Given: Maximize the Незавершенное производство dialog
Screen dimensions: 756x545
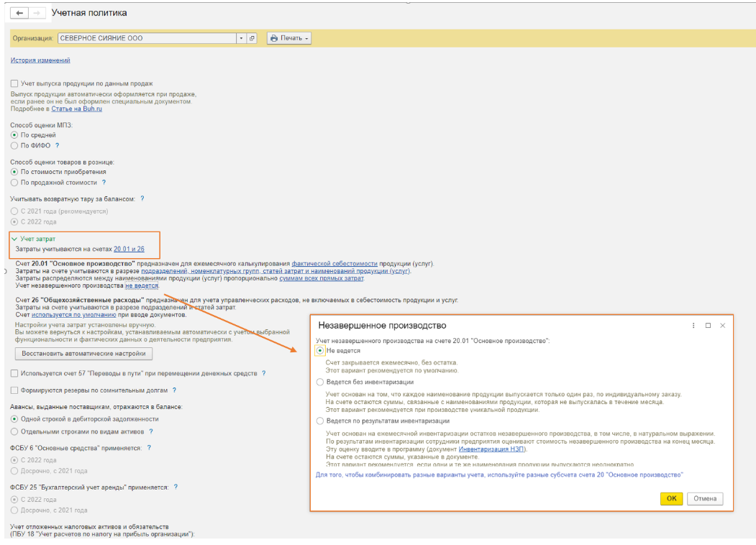Looking at the screenshot, I should pos(708,326).
